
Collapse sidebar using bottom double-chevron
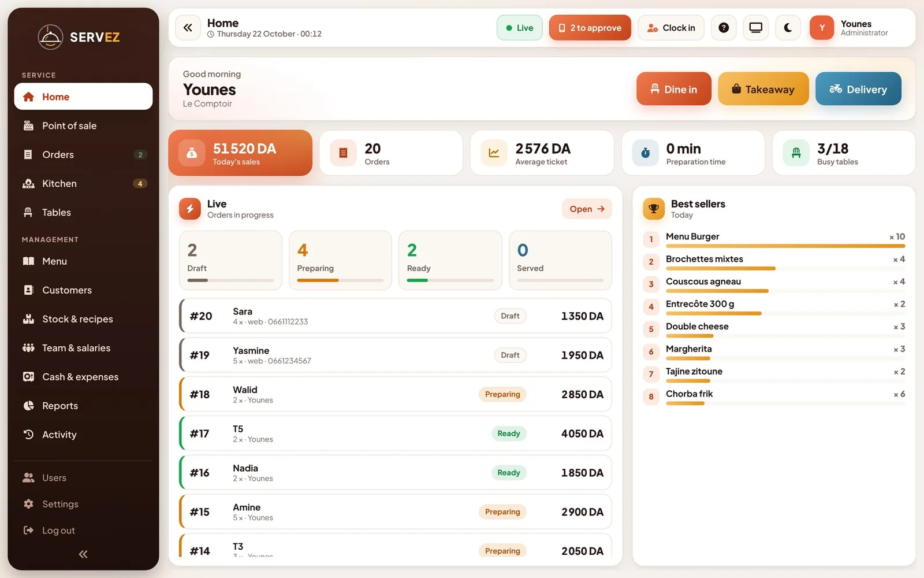click(x=83, y=554)
